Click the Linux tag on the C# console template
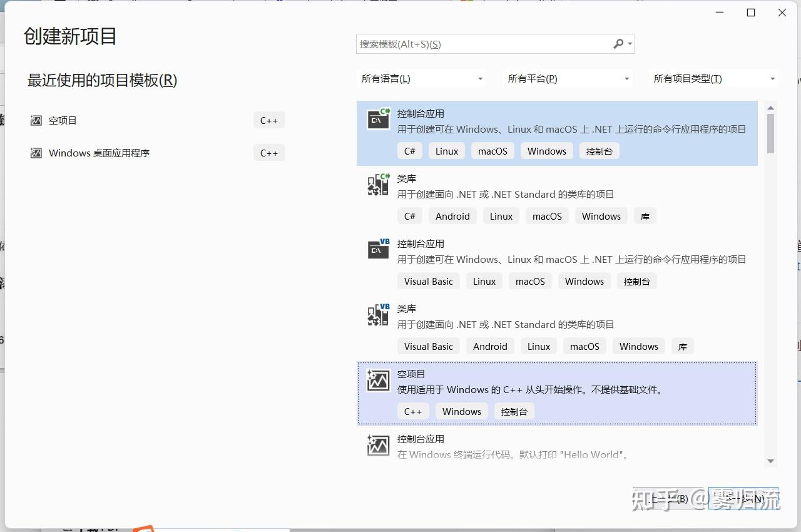Image resolution: width=801 pixels, height=532 pixels. (446, 150)
